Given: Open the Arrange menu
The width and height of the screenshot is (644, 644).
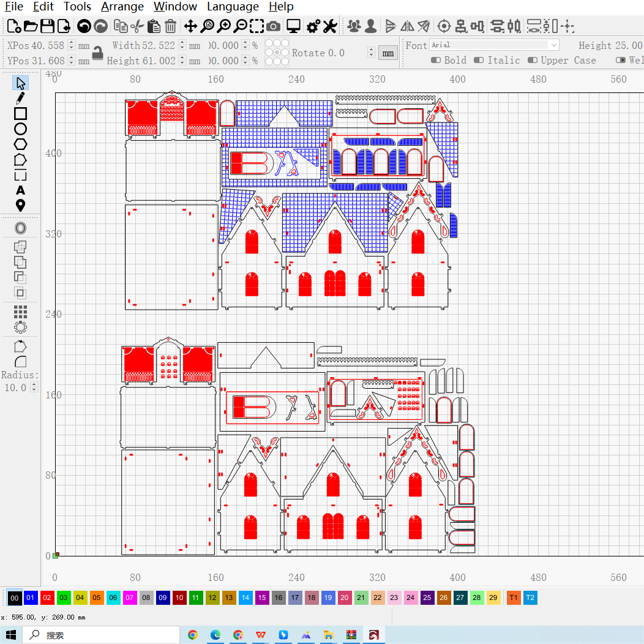Looking at the screenshot, I should pos(122,7).
